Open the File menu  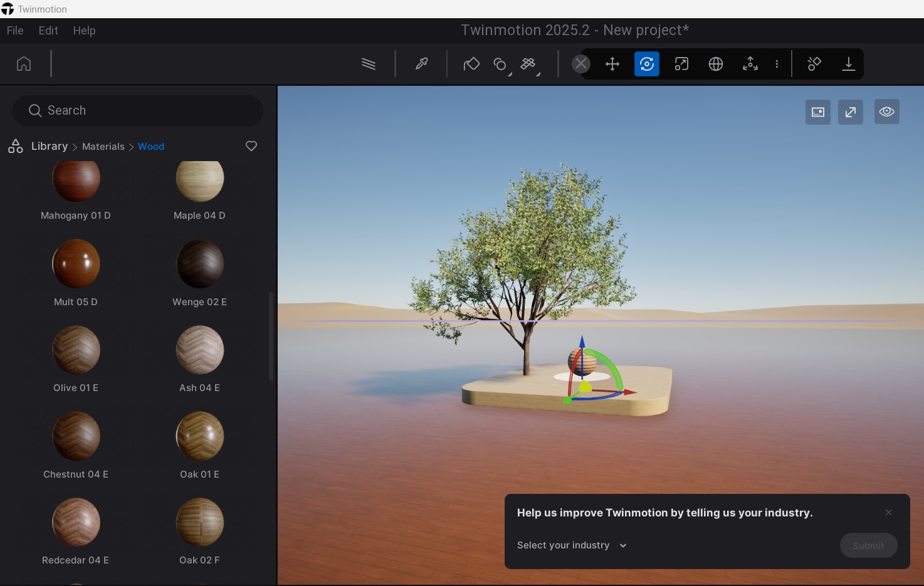(15, 31)
